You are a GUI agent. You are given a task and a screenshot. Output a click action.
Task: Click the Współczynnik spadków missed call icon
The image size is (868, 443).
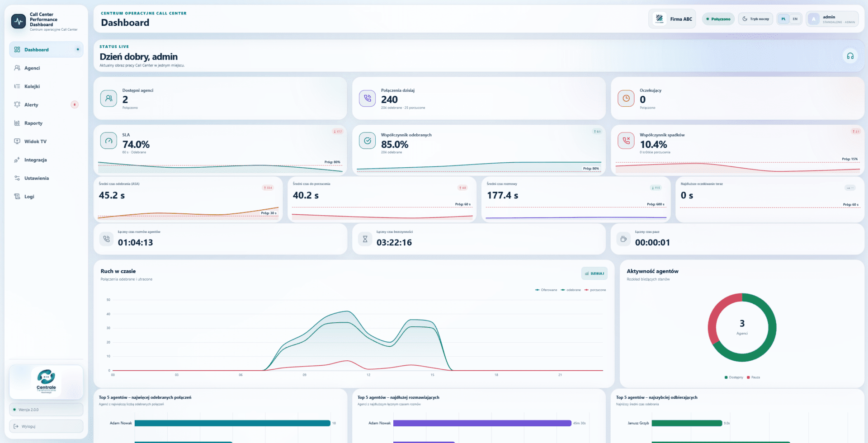point(626,141)
